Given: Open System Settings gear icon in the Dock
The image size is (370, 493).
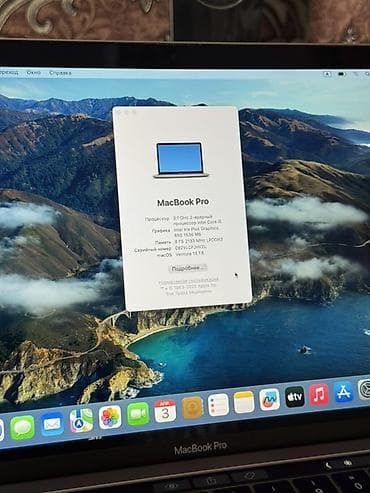Looking at the screenshot, I should tap(364, 389).
